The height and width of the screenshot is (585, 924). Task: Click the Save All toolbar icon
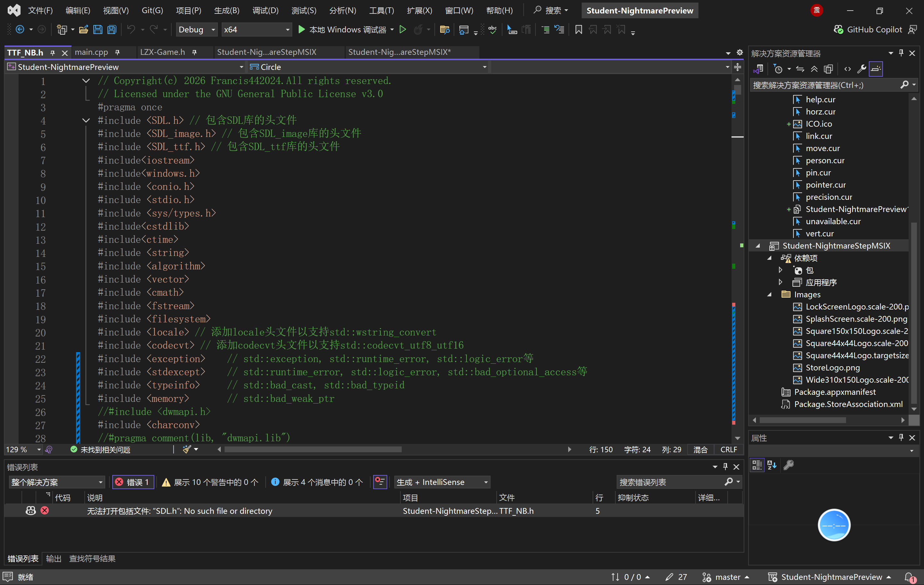[112, 30]
